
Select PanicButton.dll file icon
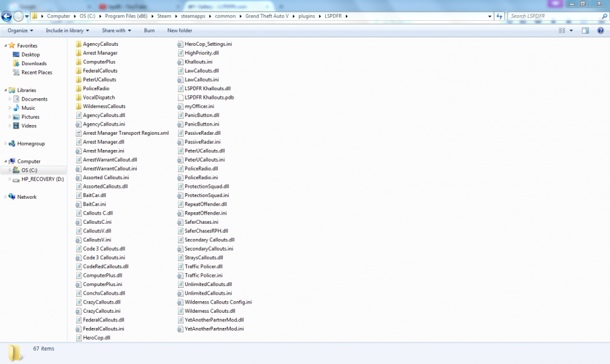tap(180, 115)
